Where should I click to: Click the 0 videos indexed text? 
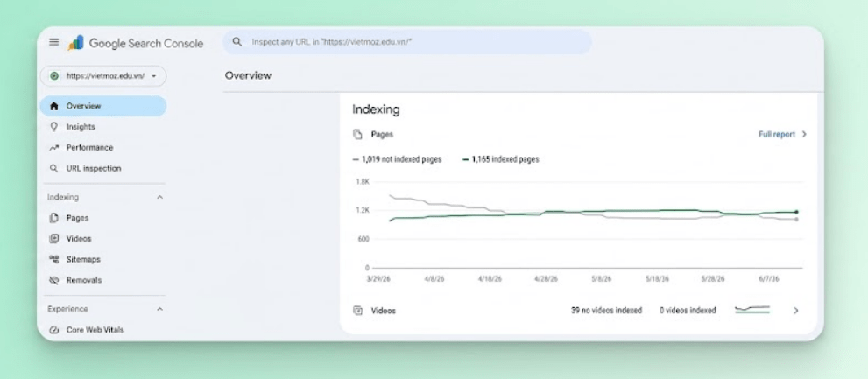tap(687, 311)
